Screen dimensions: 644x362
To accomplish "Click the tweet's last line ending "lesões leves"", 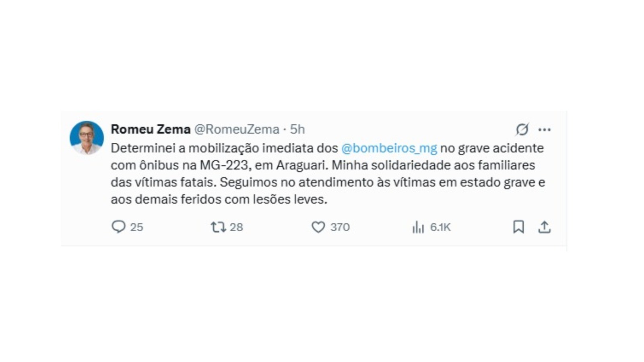I will click(219, 199).
